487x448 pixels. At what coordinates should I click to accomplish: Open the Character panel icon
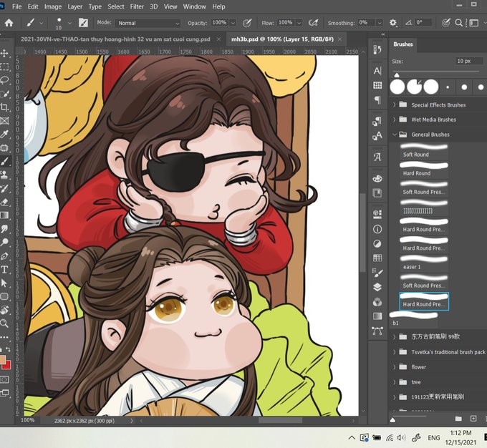pos(377,71)
